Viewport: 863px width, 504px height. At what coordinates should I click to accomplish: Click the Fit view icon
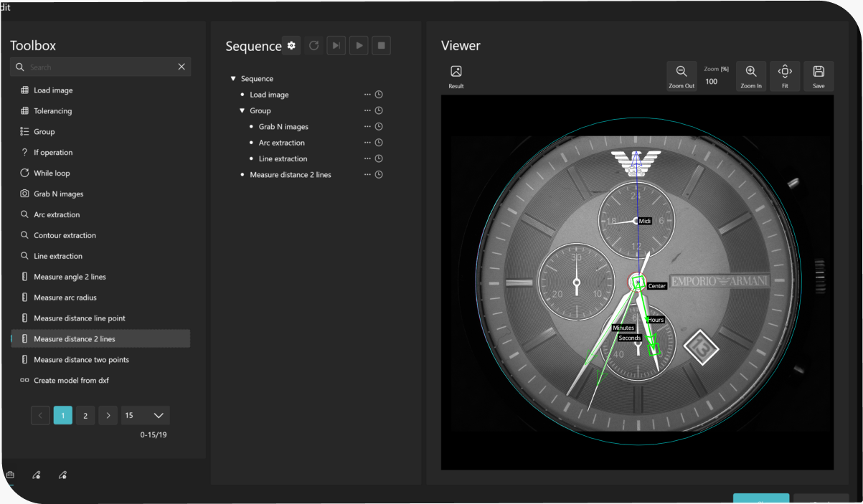click(x=785, y=72)
